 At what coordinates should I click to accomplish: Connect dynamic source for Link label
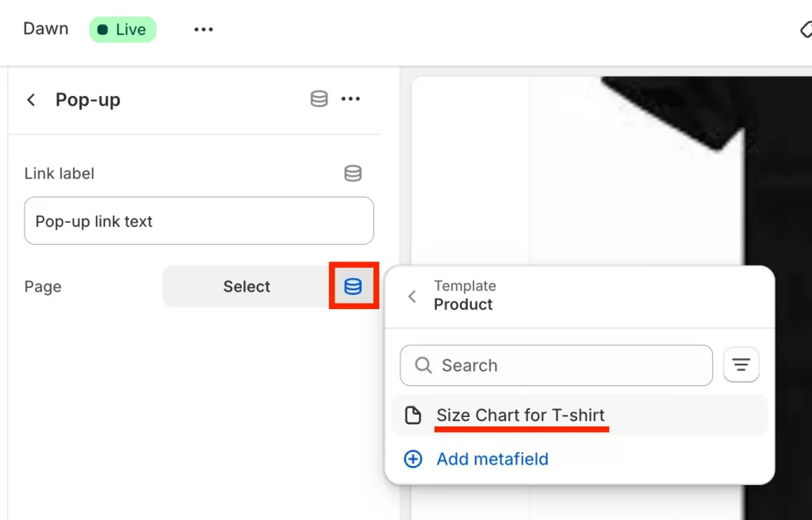[353, 174]
